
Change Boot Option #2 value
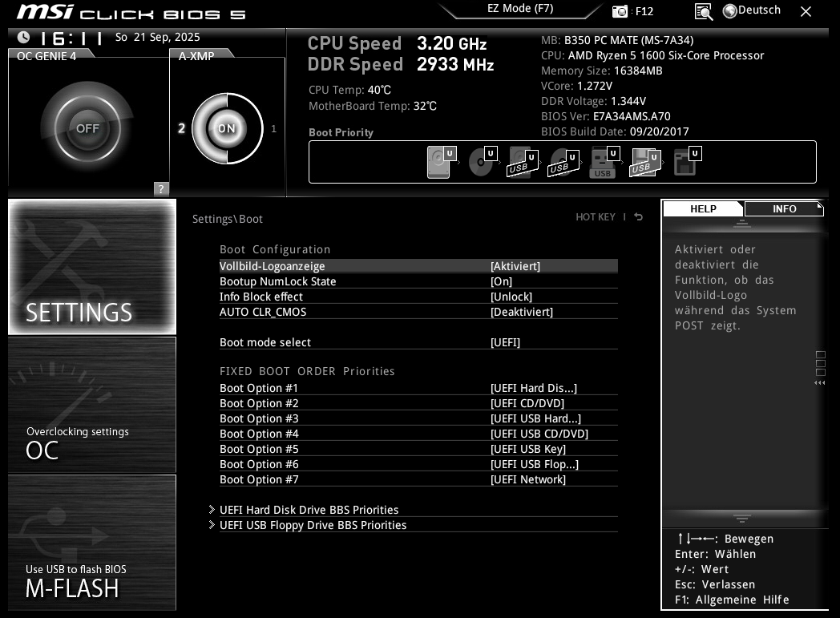[x=527, y=403]
